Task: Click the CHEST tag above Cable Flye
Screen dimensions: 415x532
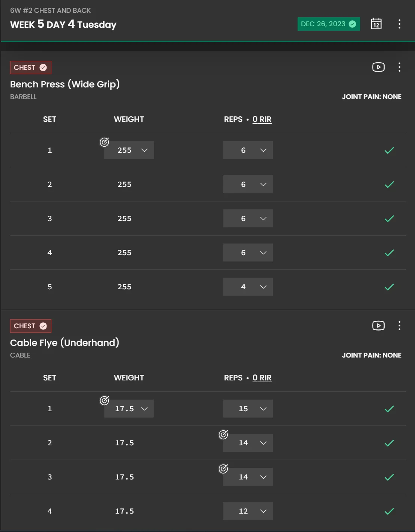Action: (30, 326)
